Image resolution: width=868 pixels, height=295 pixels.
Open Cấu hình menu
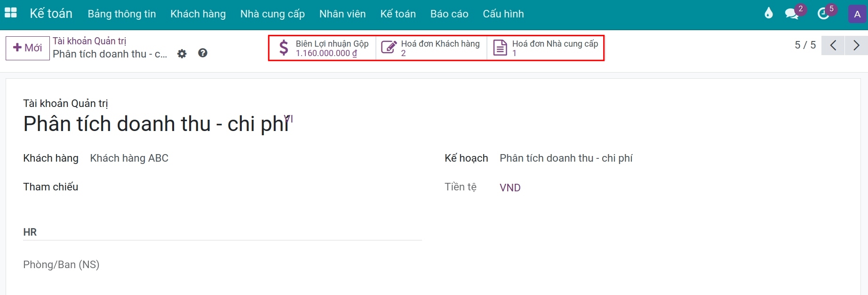(503, 14)
